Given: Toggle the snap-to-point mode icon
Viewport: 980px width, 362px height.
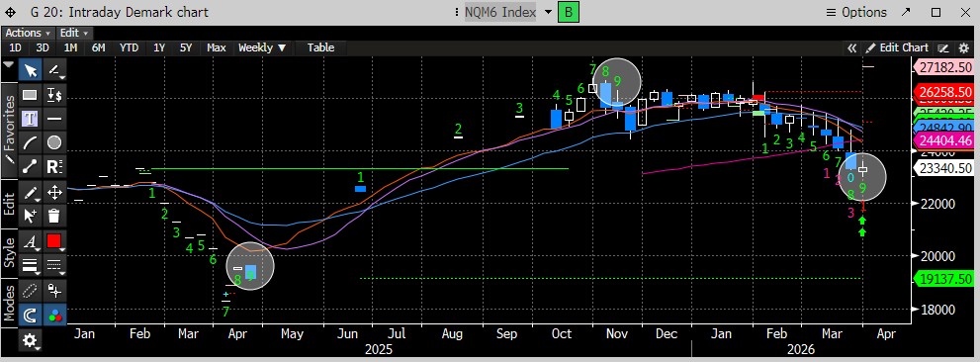Looking at the screenshot, I should [55, 290].
